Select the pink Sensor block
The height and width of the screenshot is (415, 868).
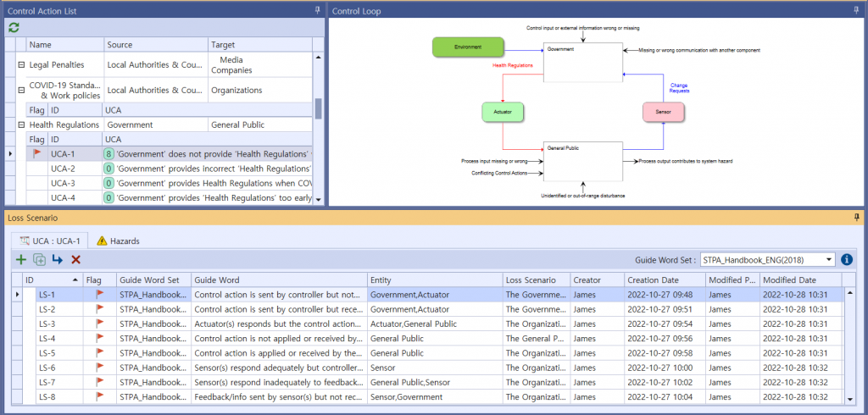pos(663,112)
